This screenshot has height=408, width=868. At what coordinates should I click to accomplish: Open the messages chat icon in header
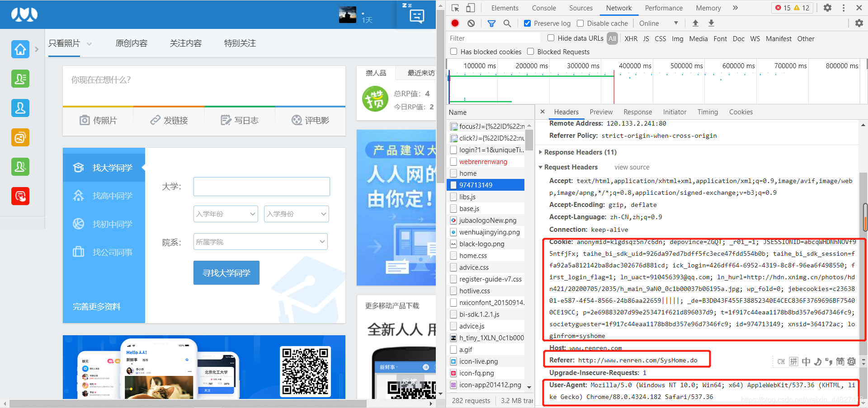click(x=416, y=17)
